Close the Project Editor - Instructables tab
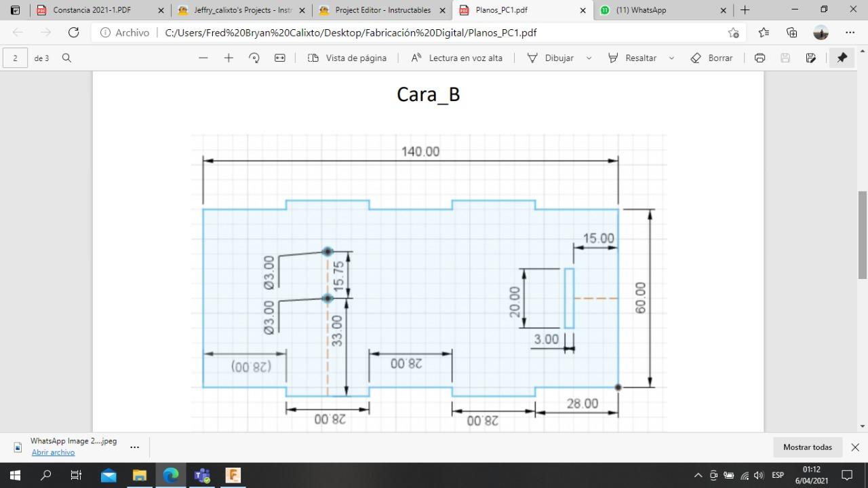The height and width of the screenshot is (488, 868). [442, 10]
